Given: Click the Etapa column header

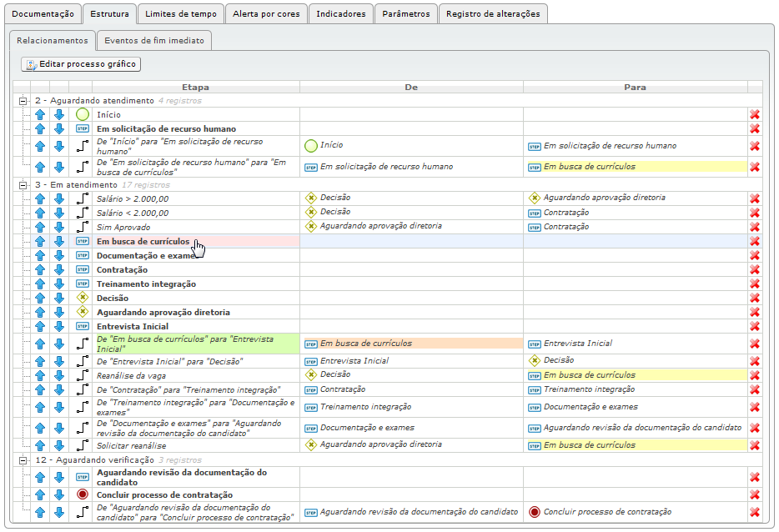Looking at the screenshot, I should click(195, 87).
